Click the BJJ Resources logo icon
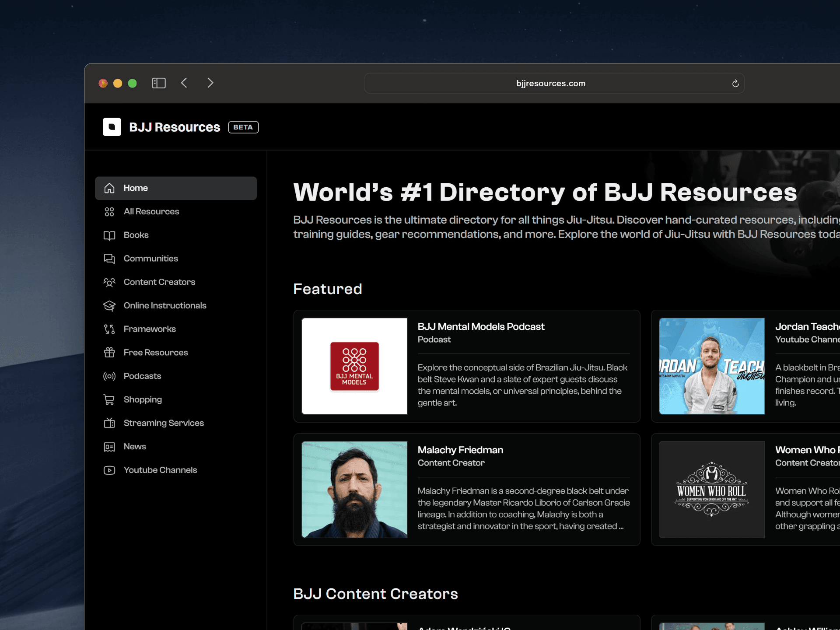 coord(112,127)
